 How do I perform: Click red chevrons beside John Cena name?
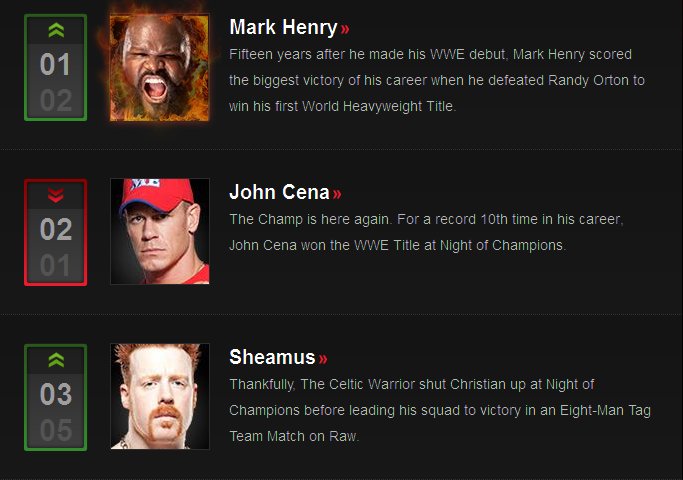click(337, 194)
